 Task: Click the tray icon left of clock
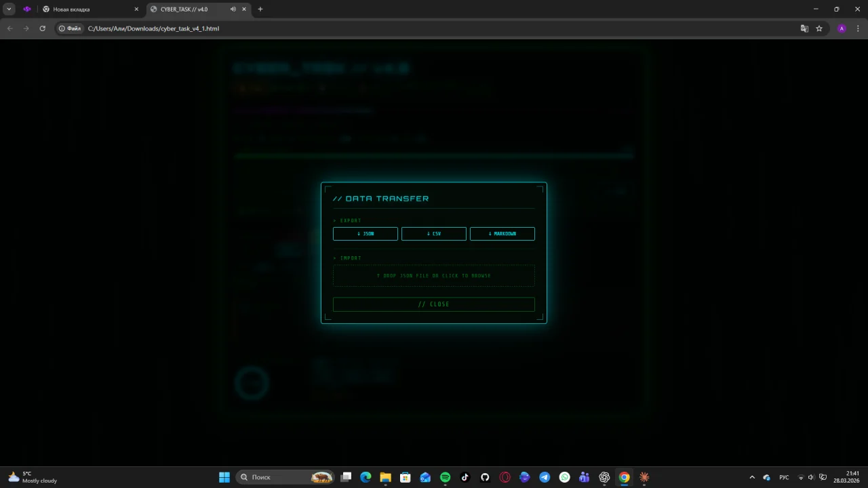click(x=823, y=477)
